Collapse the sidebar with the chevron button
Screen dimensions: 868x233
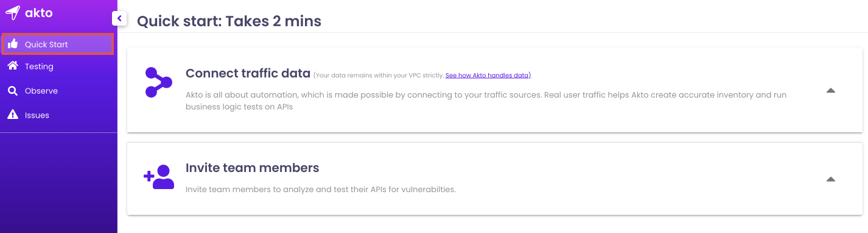(119, 19)
